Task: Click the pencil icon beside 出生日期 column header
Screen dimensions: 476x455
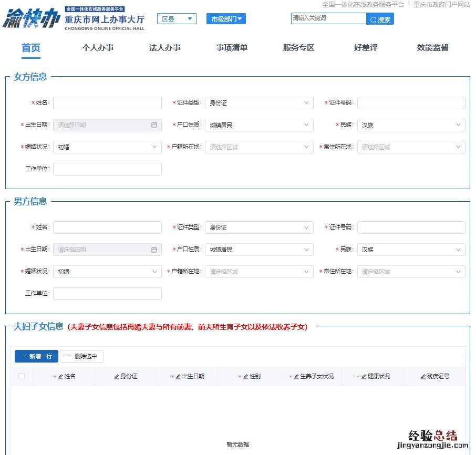Action: 178,377
